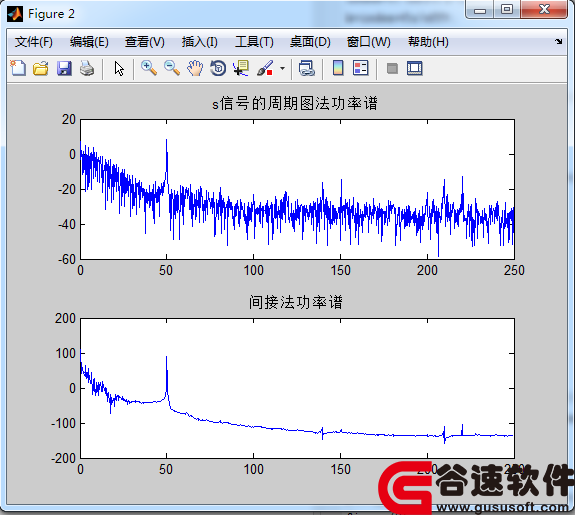Select the Rotate 3D tool

tap(218, 68)
